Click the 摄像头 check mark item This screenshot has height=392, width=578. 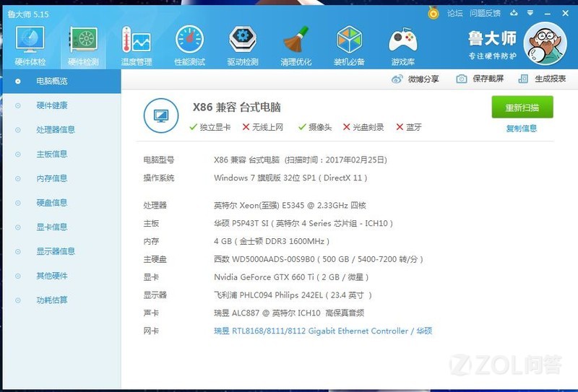click(315, 127)
